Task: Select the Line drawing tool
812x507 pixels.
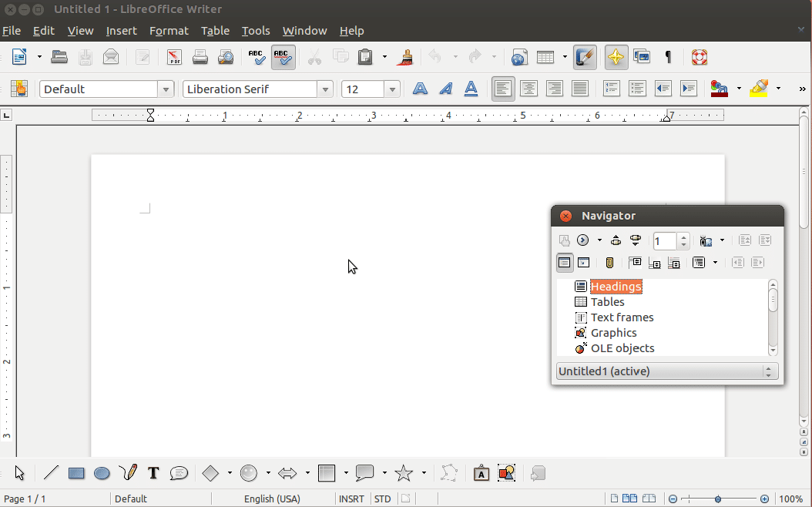Action: point(51,473)
